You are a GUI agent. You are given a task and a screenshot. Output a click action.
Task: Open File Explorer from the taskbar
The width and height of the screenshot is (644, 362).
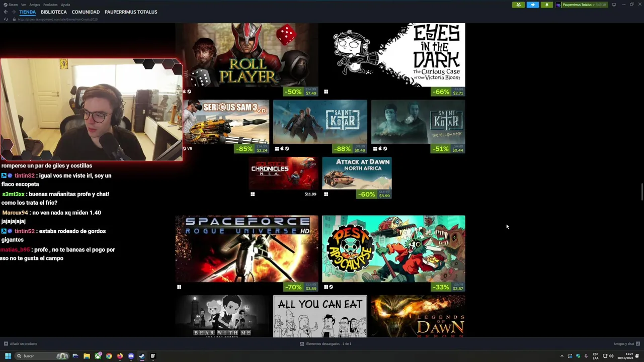coord(87,356)
